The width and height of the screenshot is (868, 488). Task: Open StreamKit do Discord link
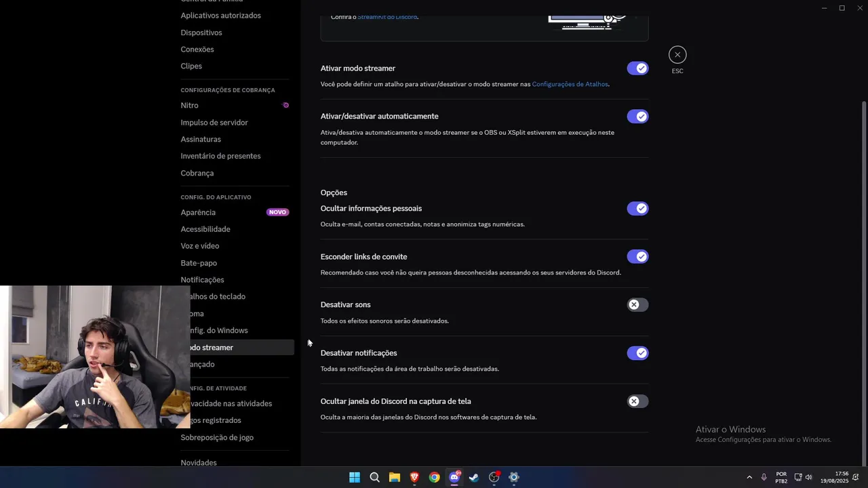pyautogui.click(x=387, y=17)
